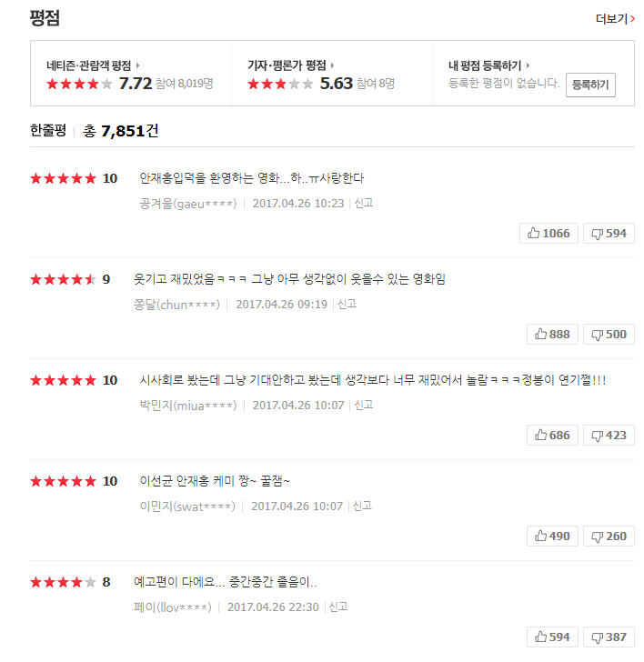Thumbs up the 박민지 review (686)
644x662 pixels.
pos(552,435)
